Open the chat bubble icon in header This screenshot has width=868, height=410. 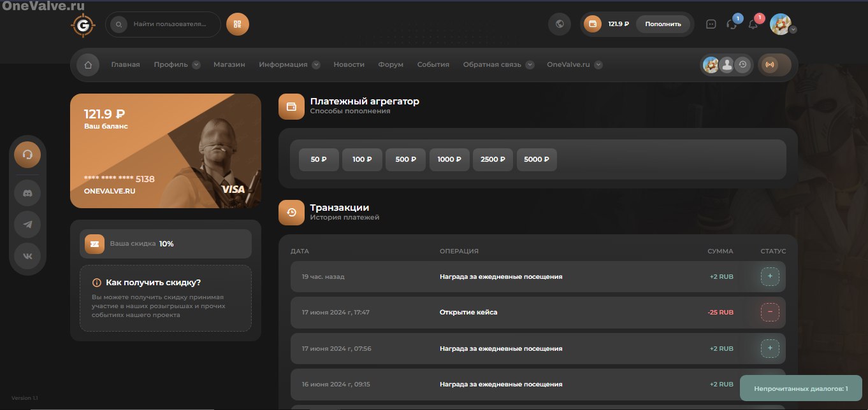(x=711, y=24)
